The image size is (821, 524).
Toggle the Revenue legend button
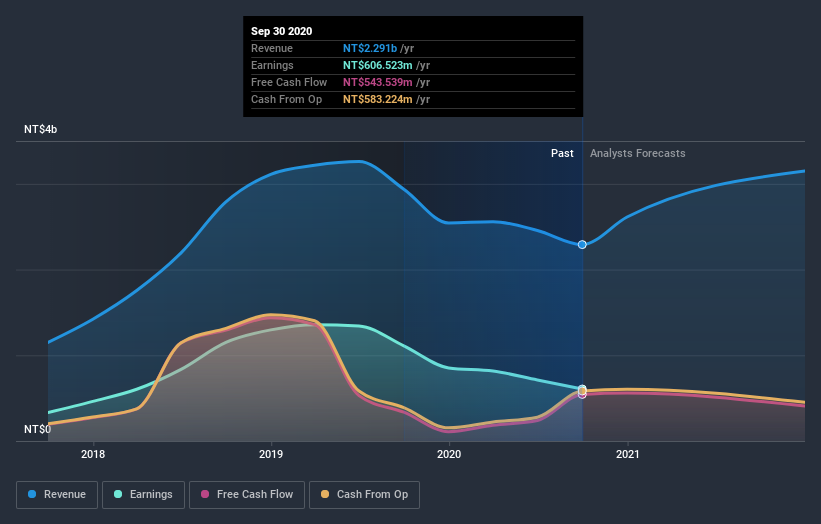(57, 495)
